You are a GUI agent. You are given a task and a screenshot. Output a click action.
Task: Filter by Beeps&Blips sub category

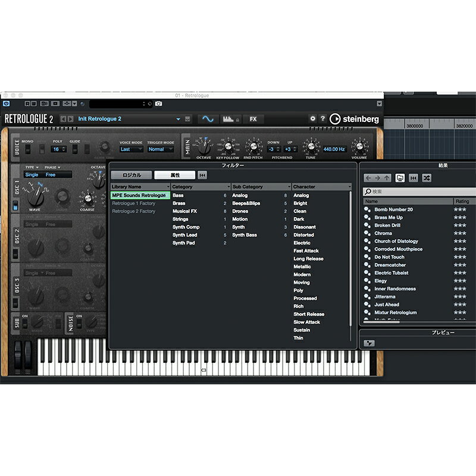[261, 203]
